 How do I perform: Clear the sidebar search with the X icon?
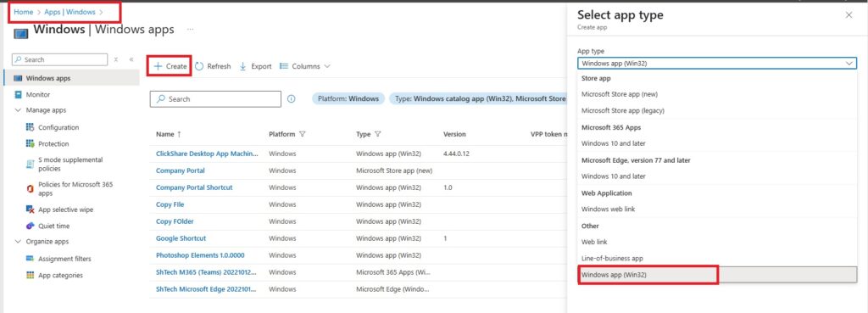[115, 59]
